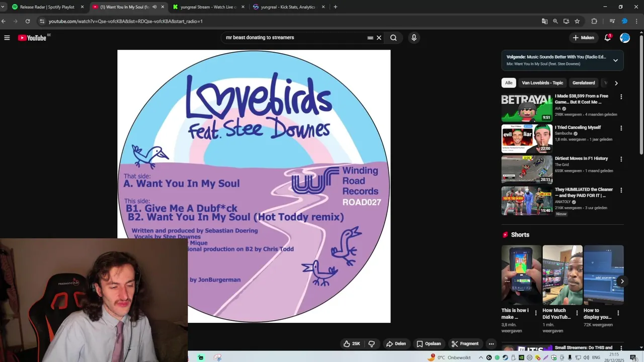Show more filter chips with right arrow
The height and width of the screenshot is (362, 644).
616,83
